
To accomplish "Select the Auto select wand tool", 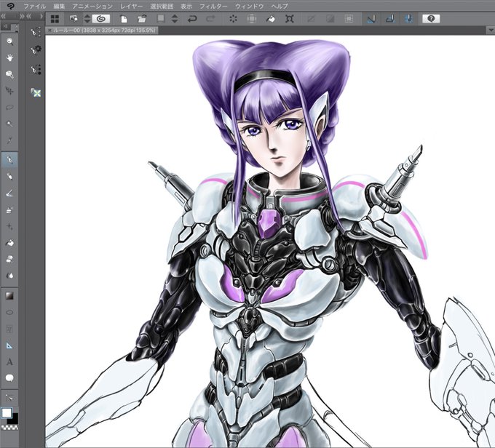I will pos(9,124).
